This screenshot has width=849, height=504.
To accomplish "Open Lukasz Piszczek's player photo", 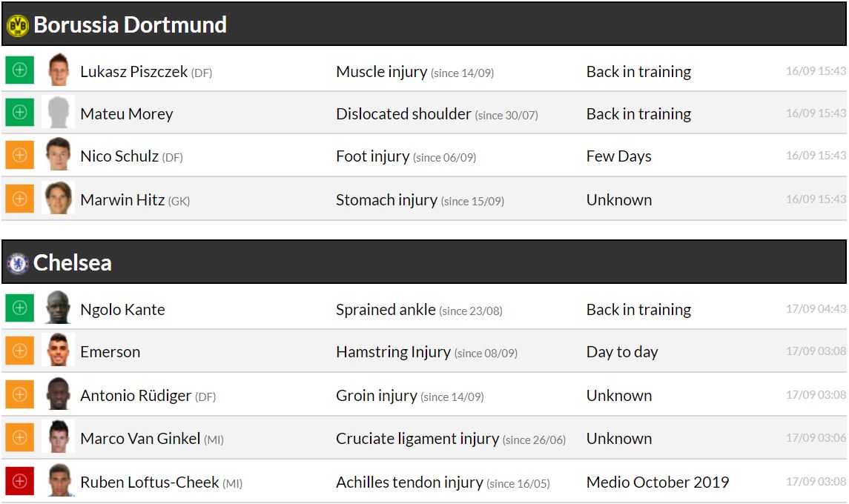I will (x=59, y=70).
